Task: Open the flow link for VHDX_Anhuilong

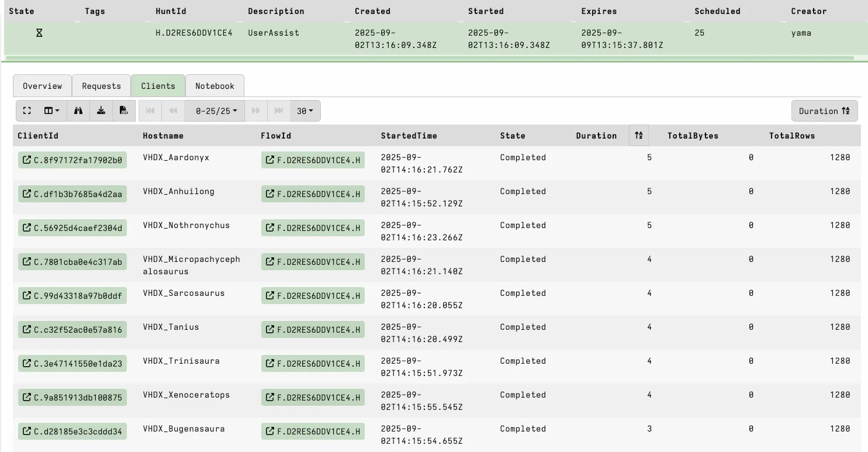Action: (x=313, y=194)
